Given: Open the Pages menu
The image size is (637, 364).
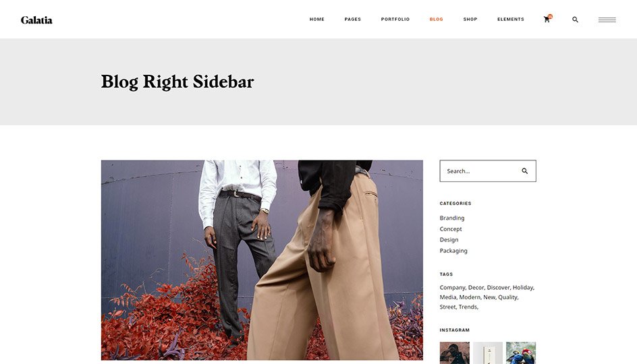Looking at the screenshot, I should (353, 19).
